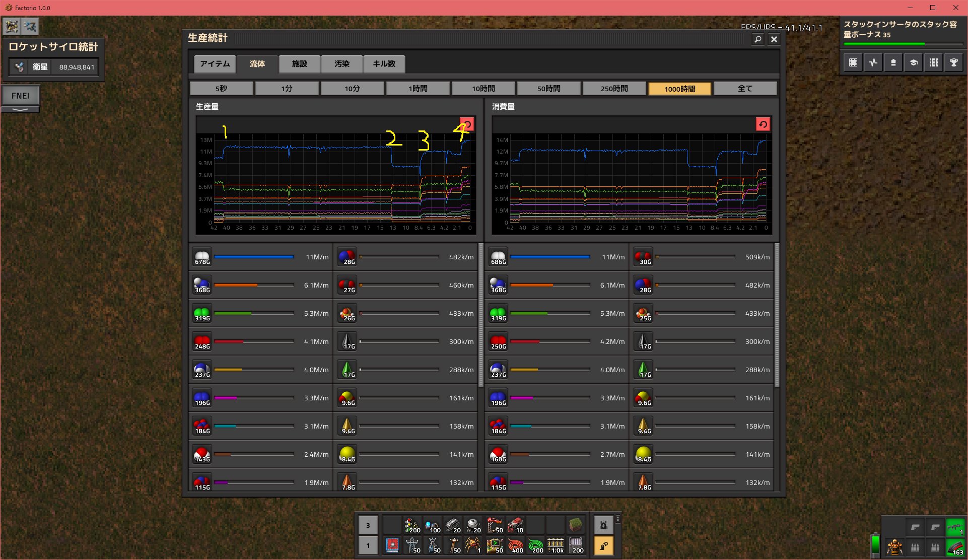The image size is (968, 560).
Task: Click the character armor slot icon
Action: (x=894, y=547)
